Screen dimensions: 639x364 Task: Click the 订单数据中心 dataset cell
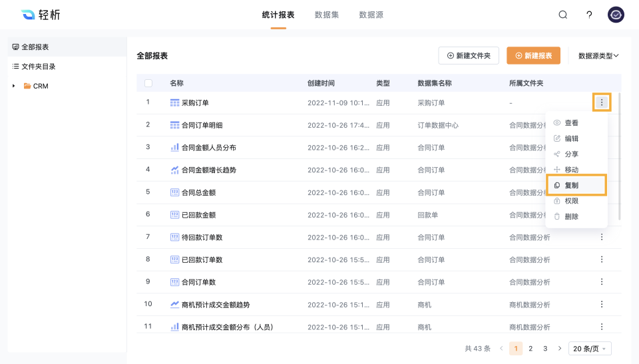click(x=438, y=125)
